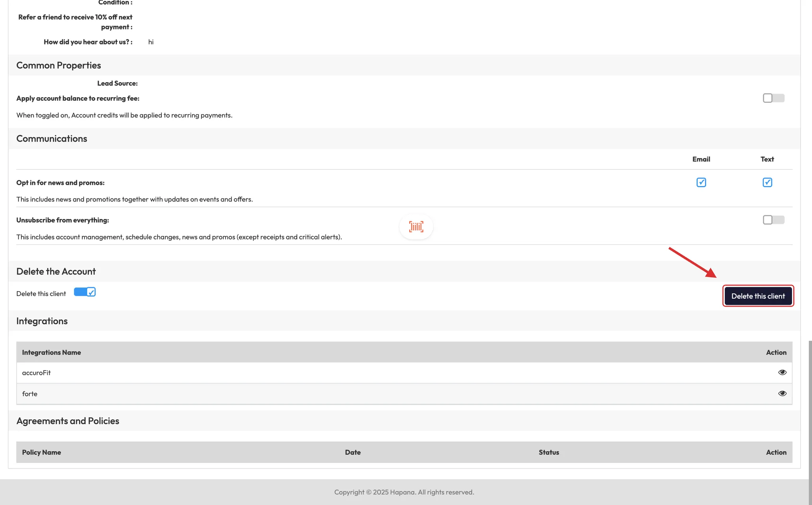This screenshot has height=505, width=812.
Task: View the forte integration eye icon
Action: click(x=782, y=394)
